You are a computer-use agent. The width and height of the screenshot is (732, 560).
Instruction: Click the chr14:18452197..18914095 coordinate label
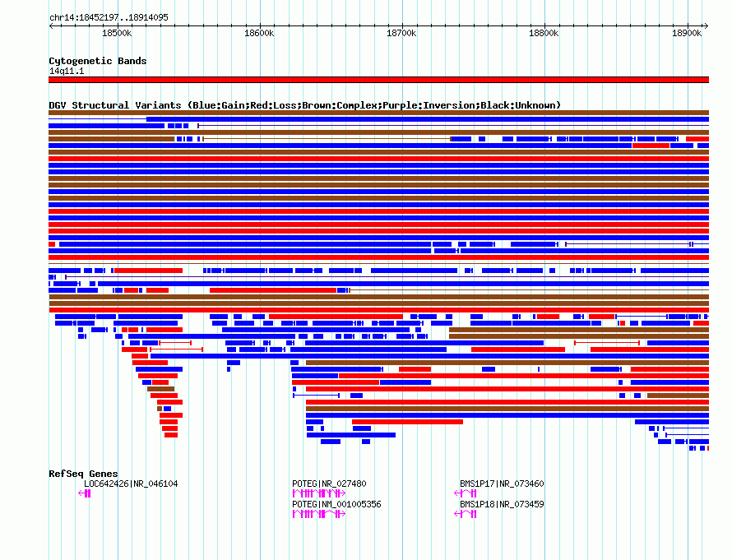point(109,17)
